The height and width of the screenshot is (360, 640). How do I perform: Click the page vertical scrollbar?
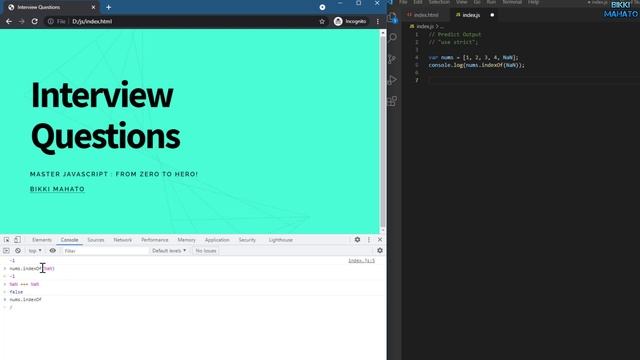pos(383,131)
